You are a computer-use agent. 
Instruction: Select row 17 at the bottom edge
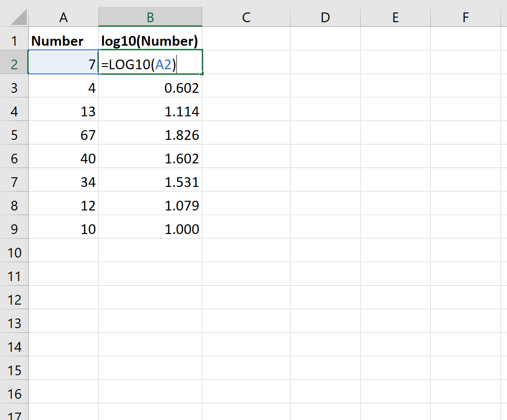(14, 415)
